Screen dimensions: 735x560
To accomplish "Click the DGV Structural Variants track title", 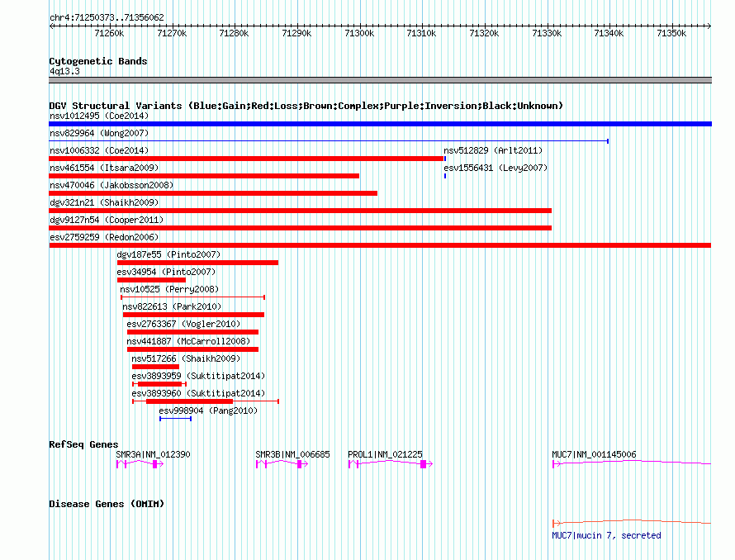I will 306,106.
